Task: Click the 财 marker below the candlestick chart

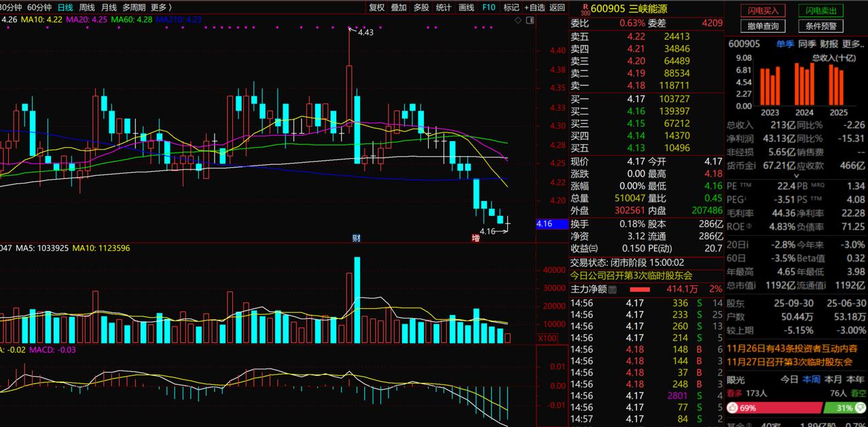Action: tap(356, 238)
